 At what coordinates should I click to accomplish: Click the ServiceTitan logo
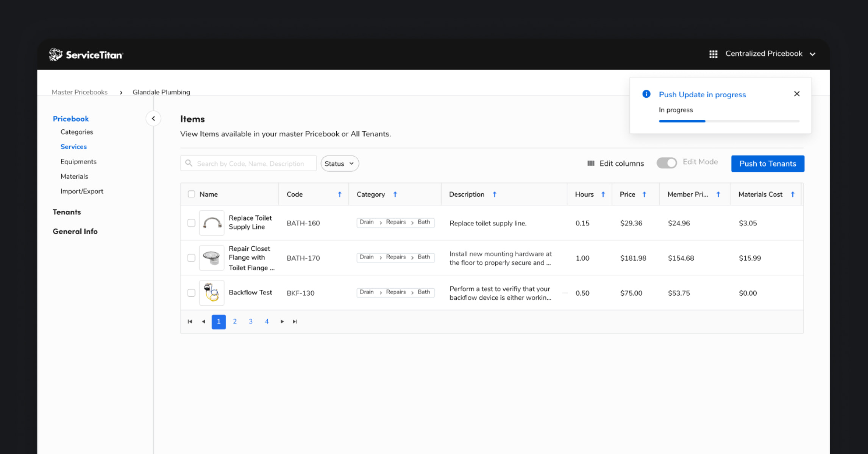pos(86,54)
